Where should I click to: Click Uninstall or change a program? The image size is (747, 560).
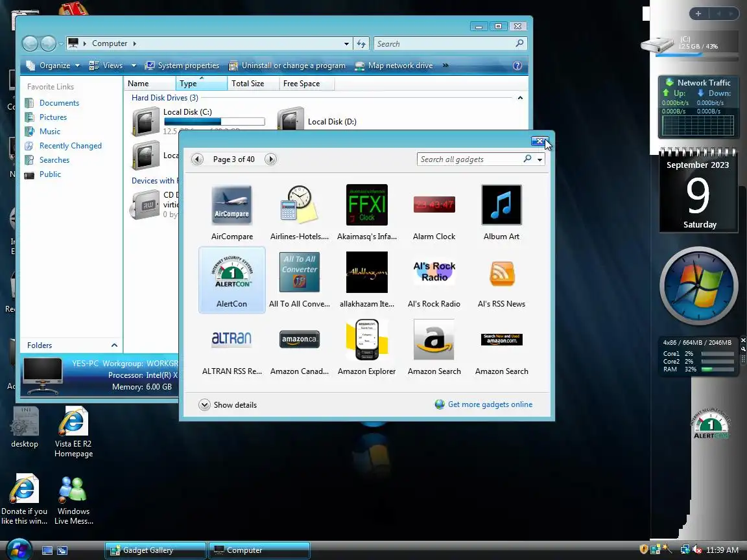click(287, 65)
